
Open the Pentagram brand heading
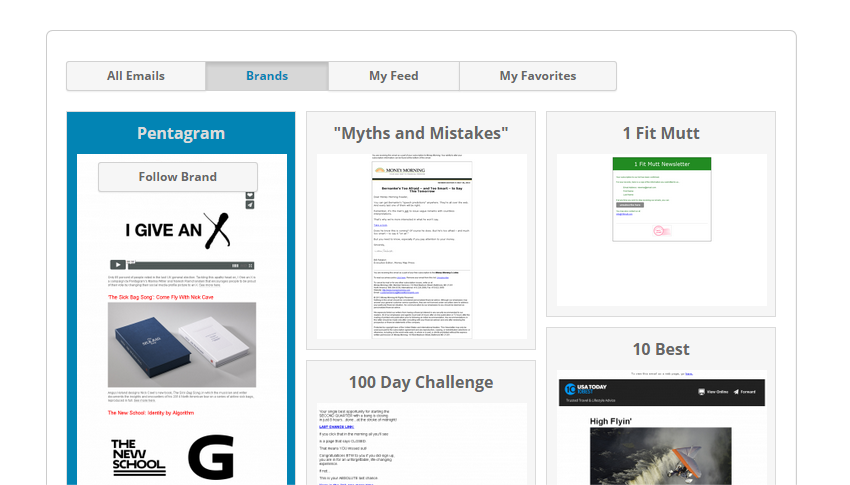(x=181, y=133)
